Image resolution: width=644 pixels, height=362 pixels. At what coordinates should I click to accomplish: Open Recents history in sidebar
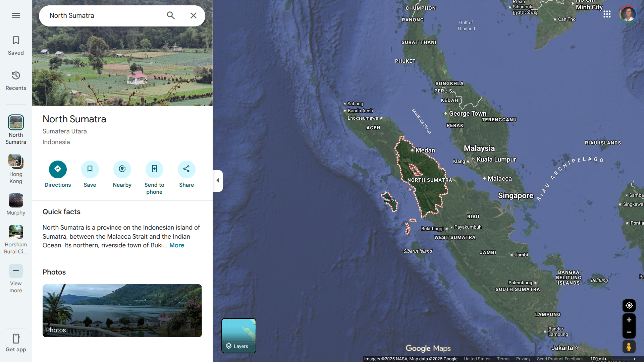[16, 80]
